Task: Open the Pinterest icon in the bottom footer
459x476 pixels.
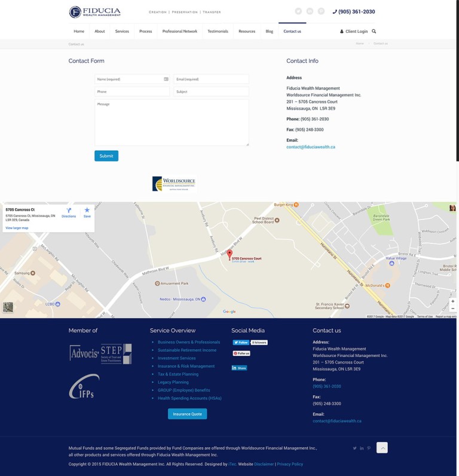Action: 369,448
